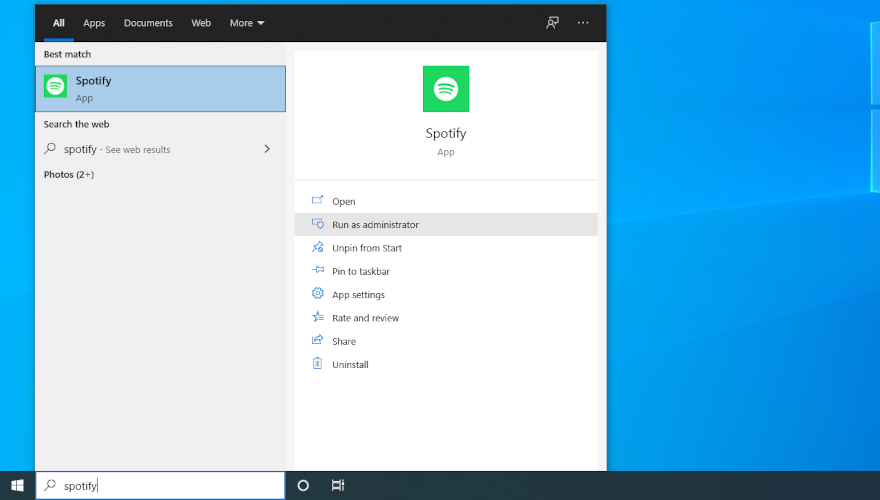Open Task View on the taskbar
This screenshot has height=500, width=880.
point(337,485)
